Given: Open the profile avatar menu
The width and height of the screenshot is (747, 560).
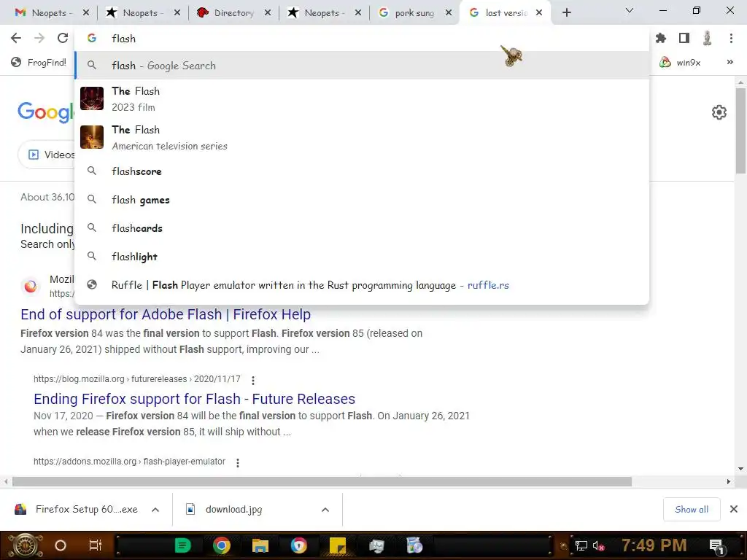Looking at the screenshot, I should click(x=708, y=38).
